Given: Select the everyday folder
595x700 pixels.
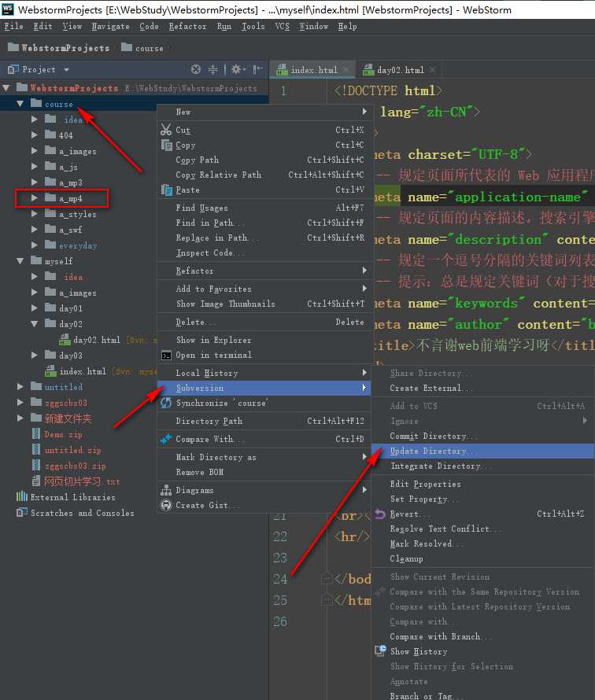Looking at the screenshot, I should click(78, 245).
